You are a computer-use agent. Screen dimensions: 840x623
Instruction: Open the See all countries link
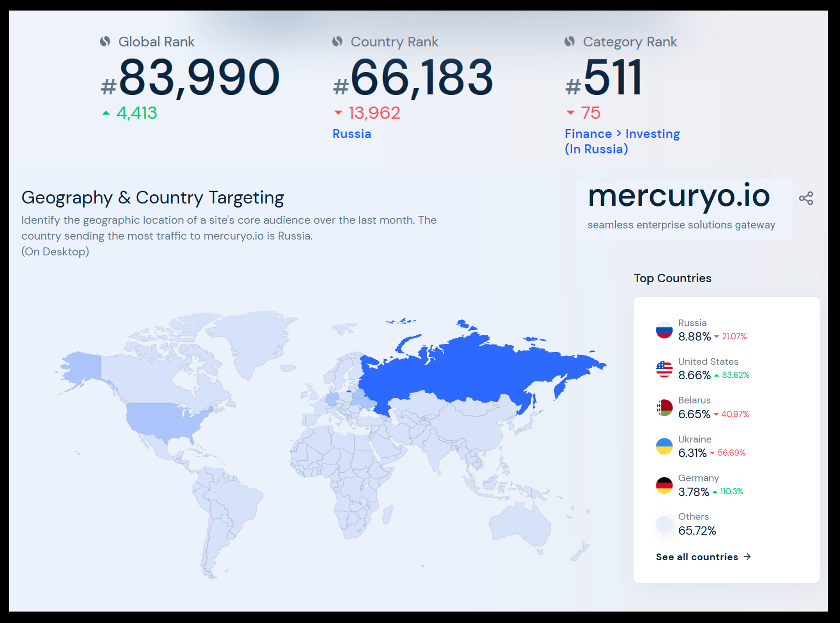tap(703, 557)
